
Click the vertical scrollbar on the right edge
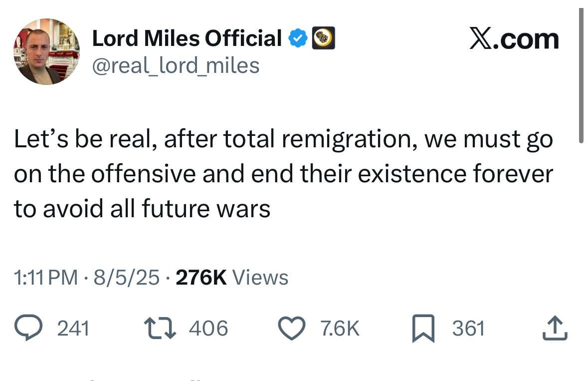(581, 75)
